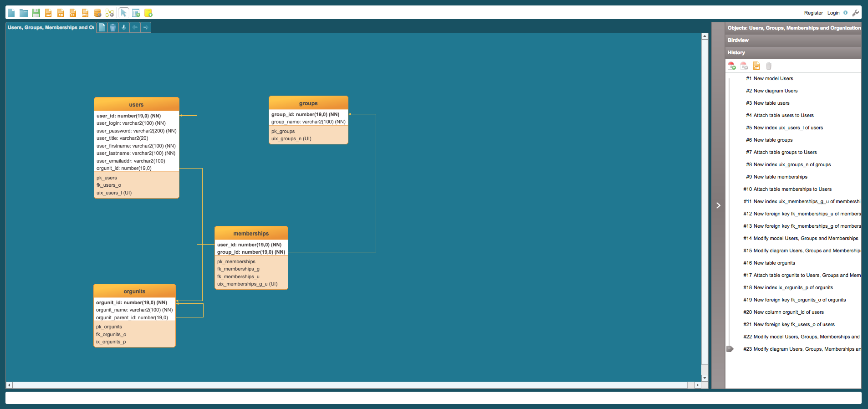Add a new table using toolbar icon
Screen dimensions: 868x409
tap(136, 13)
